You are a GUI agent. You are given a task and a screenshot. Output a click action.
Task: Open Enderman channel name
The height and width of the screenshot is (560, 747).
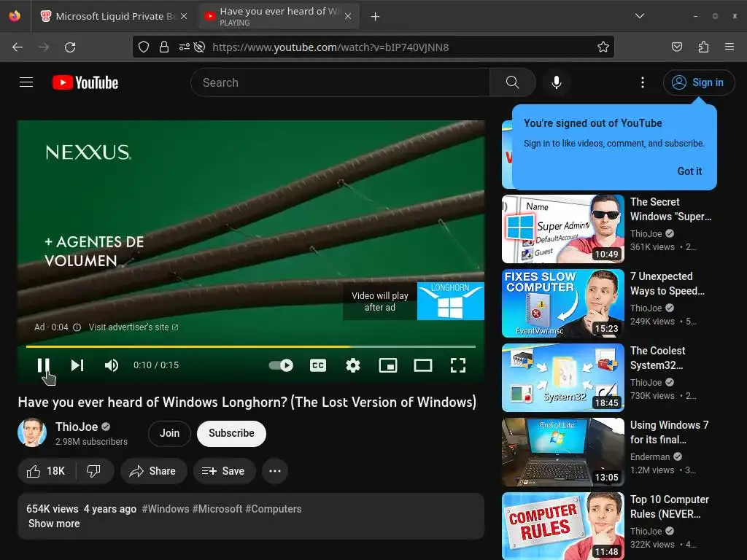[x=650, y=456]
